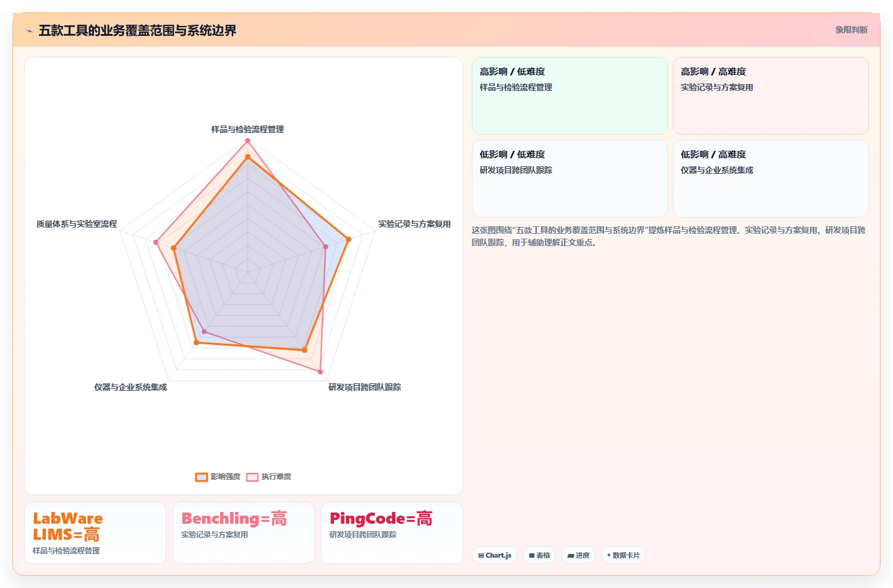Click 样品与检验流程管理 text under LabWare LIMS

[66, 550]
